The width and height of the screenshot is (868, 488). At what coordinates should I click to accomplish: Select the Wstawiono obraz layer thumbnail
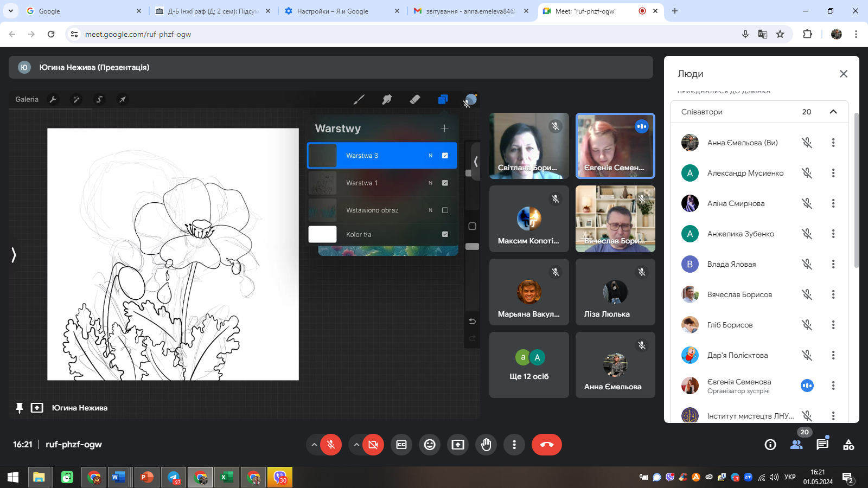click(x=323, y=210)
